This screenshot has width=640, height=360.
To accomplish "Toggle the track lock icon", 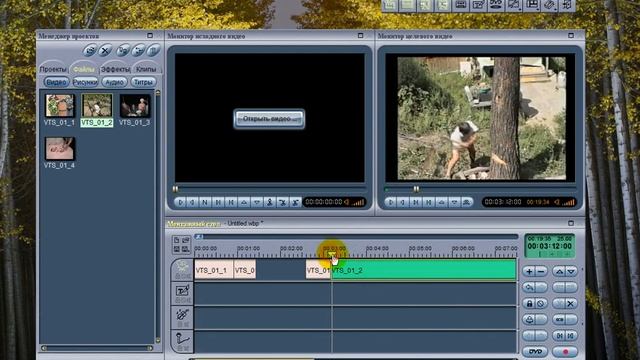I will [x=529, y=303].
